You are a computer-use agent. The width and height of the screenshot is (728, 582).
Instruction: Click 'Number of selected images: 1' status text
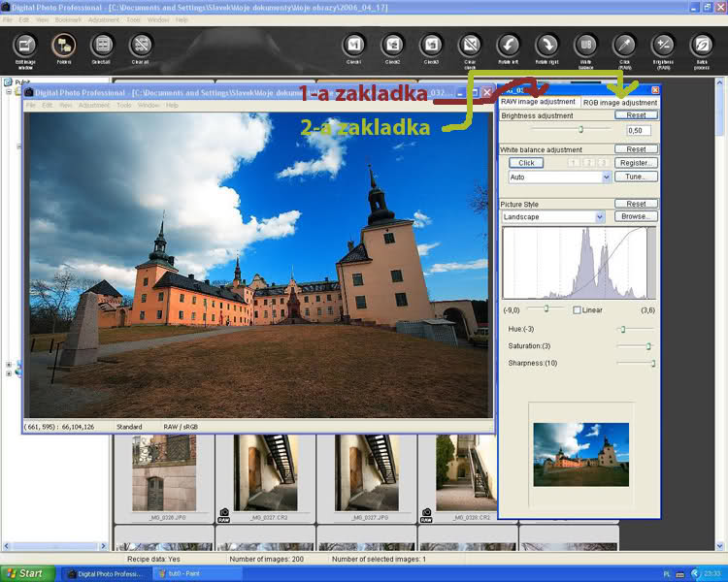pos(379,560)
